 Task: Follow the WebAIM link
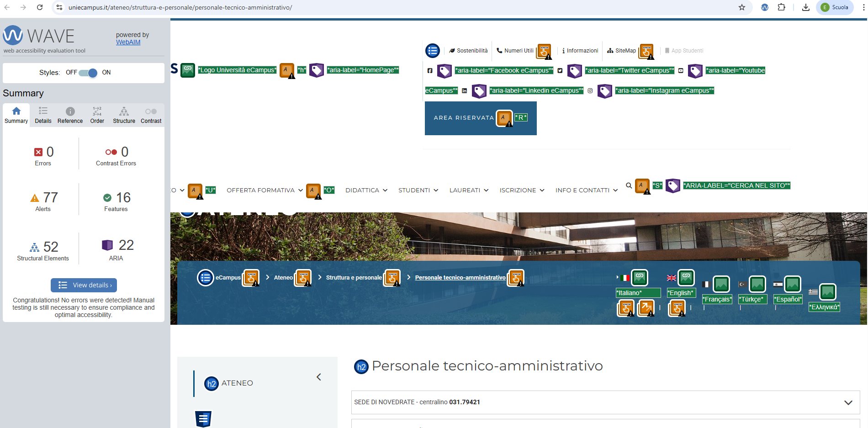128,42
